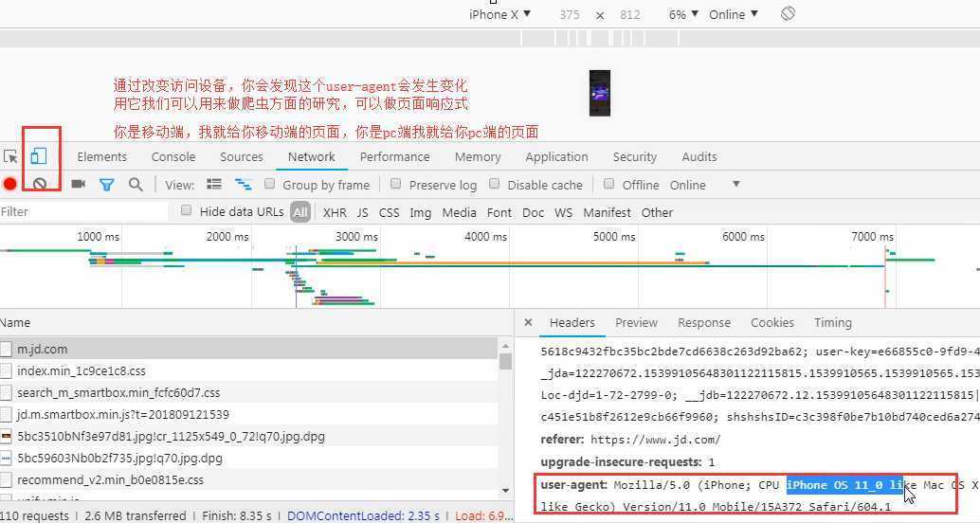Open the 6% zoom dropdown

coord(683,14)
